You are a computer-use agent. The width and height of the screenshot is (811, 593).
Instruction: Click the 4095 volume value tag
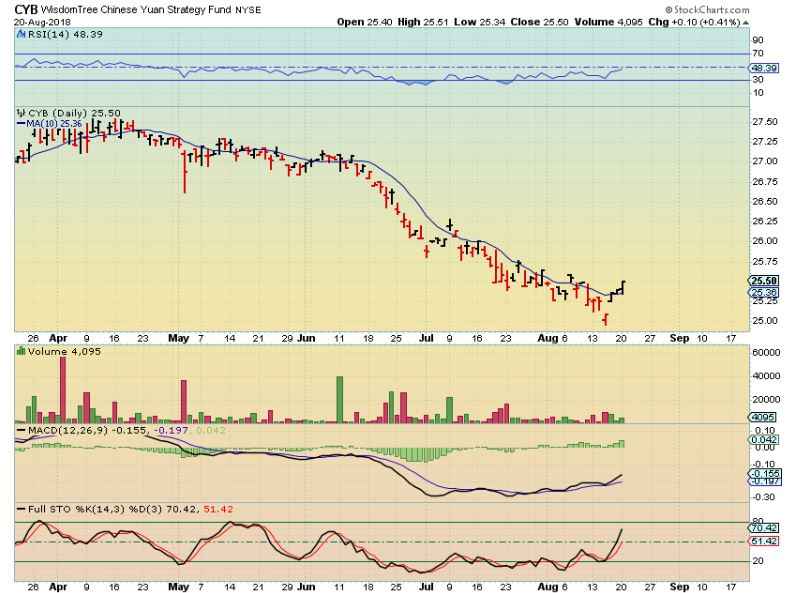point(763,417)
